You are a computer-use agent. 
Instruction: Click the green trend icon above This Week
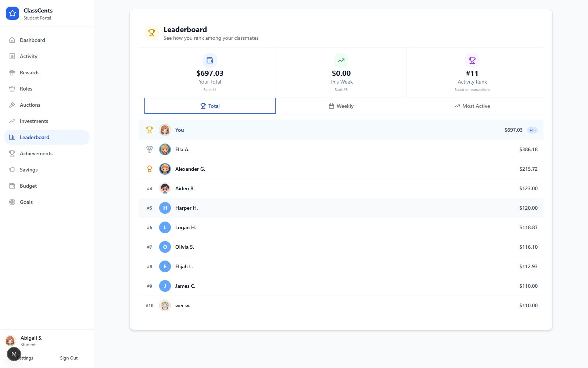(x=341, y=60)
